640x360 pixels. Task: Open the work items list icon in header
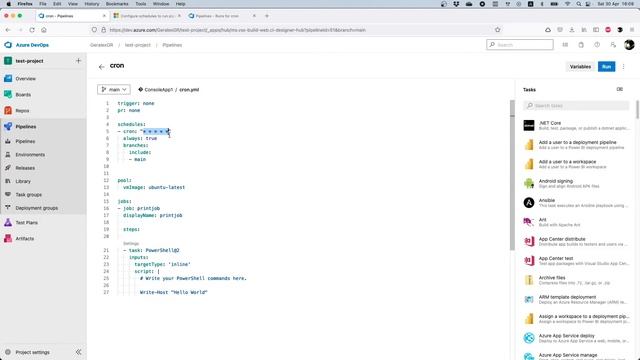tap(565, 45)
